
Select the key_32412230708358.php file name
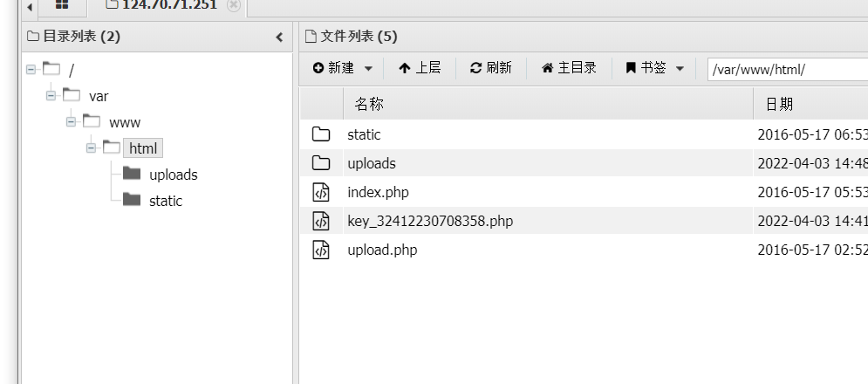(x=430, y=221)
